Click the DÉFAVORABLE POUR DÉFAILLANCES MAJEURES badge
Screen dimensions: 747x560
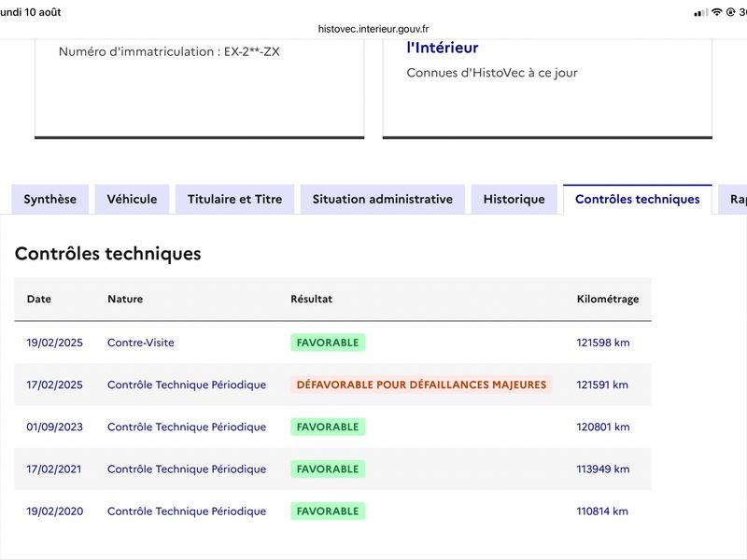[x=422, y=385]
